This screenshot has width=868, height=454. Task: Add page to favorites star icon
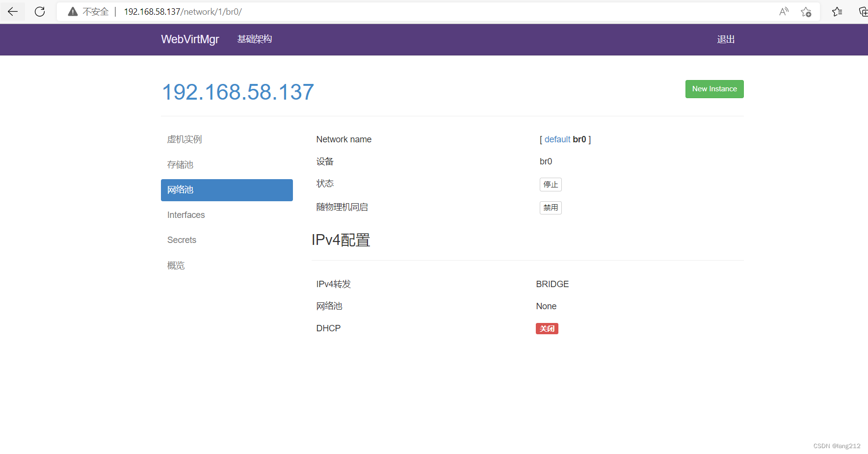[x=806, y=12]
